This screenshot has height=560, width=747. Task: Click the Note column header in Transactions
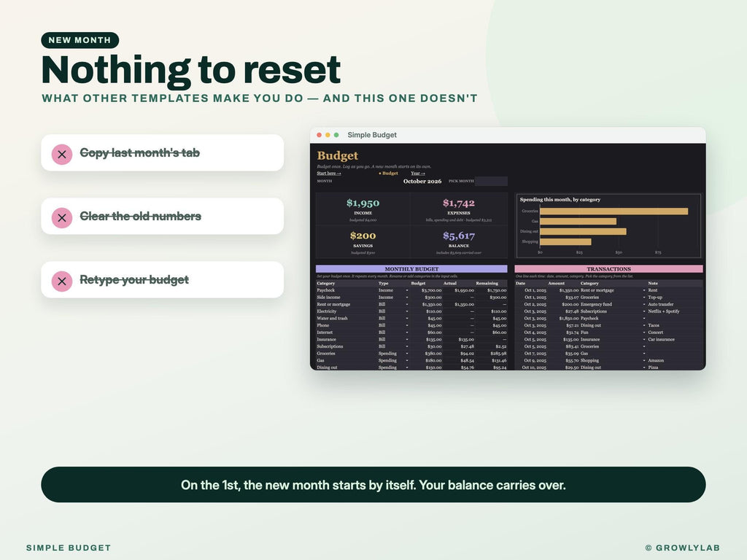pos(653,284)
